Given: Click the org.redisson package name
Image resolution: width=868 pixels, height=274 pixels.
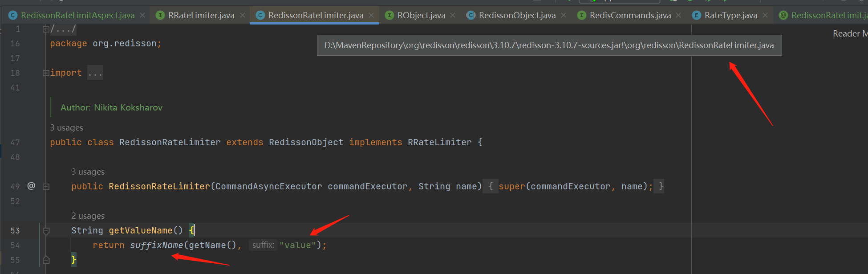Looking at the screenshot, I should pos(125,44).
